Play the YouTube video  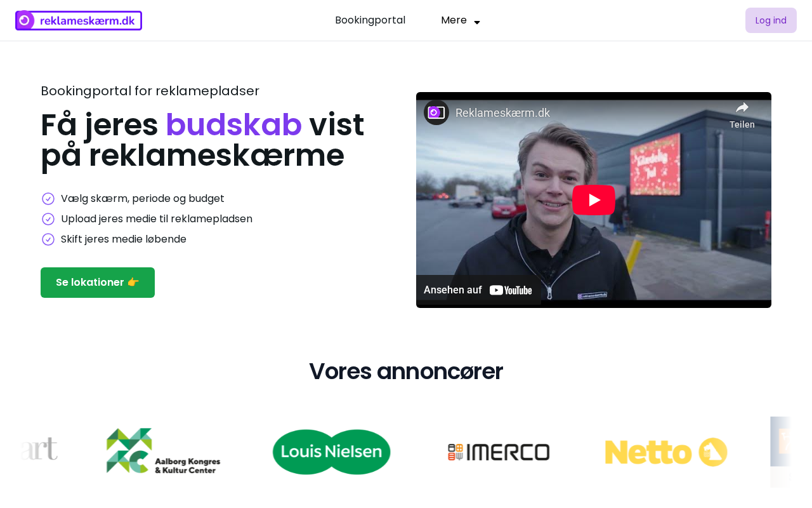(594, 200)
